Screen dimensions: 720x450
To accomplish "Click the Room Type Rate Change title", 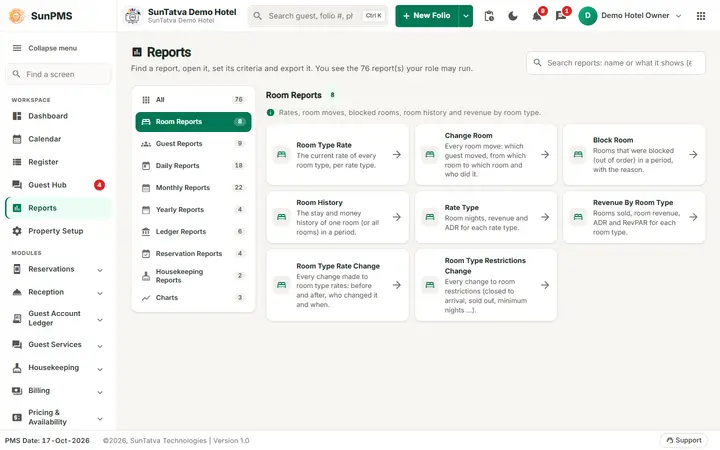I will [338, 266].
